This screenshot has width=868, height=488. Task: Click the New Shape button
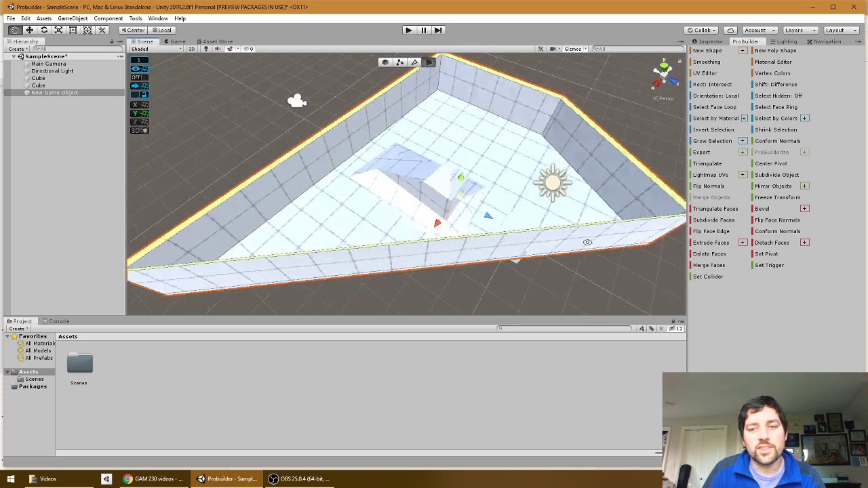click(707, 51)
